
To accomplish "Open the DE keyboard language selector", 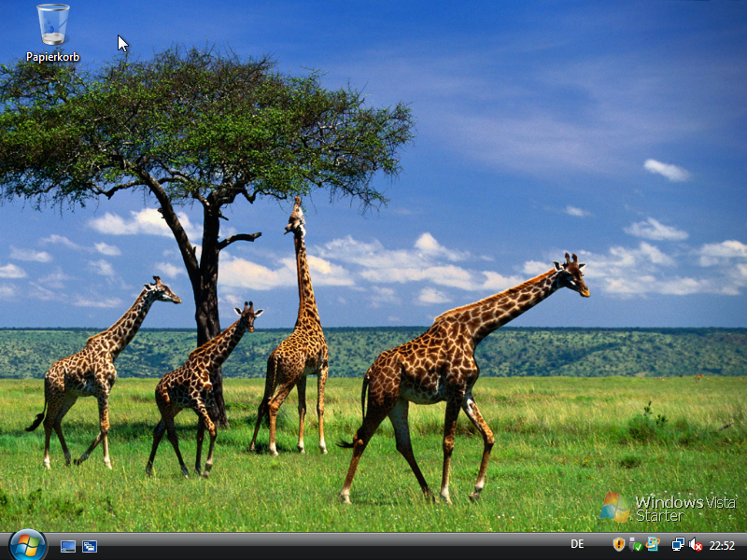I will [x=577, y=544].
